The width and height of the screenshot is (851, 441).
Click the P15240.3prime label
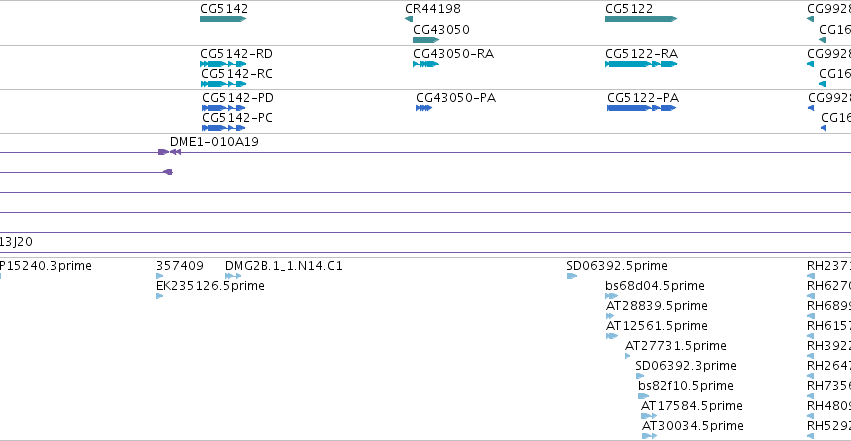click(46, 266)
